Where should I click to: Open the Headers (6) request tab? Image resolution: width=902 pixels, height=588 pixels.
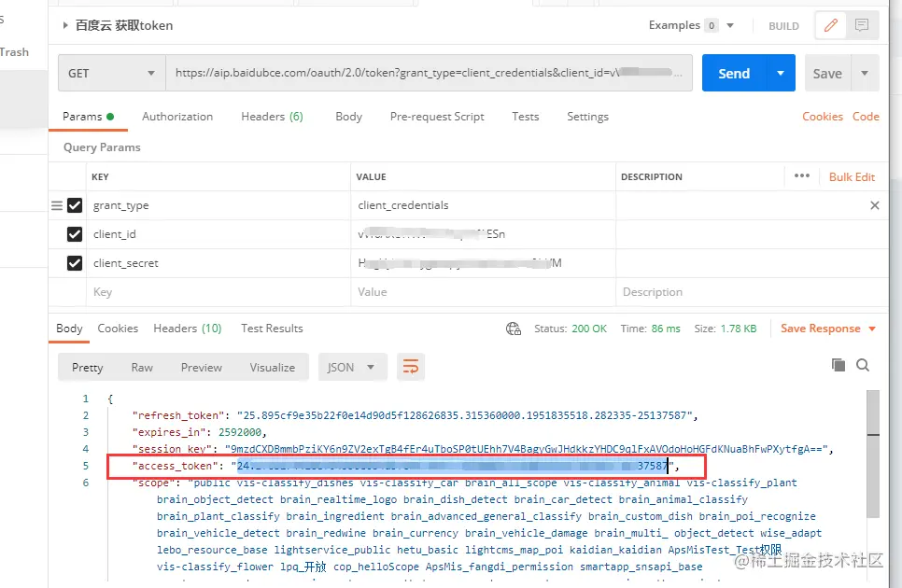coord(272,116)
